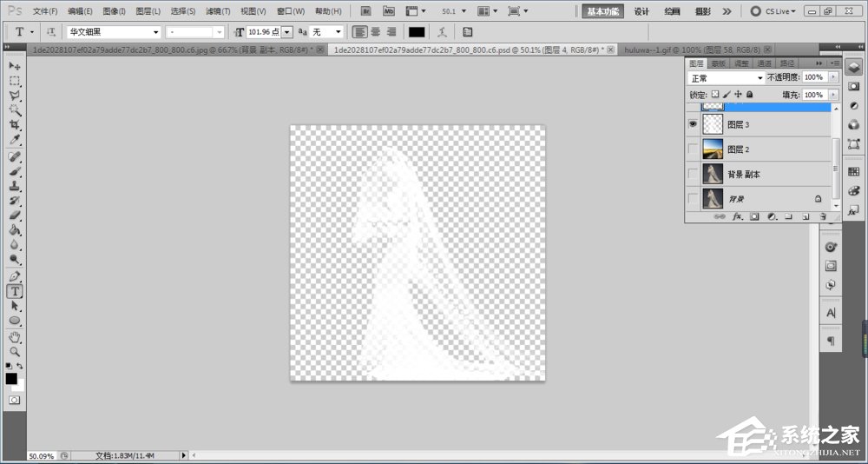Screen dimensions: 868x464
Task: Select the Rectangular Marquee tool
Action: (15, 81)
